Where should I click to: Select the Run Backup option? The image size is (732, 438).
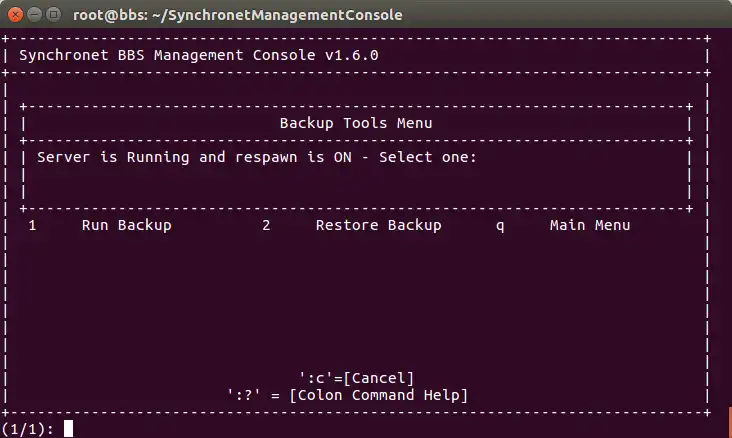pos(126,225)
